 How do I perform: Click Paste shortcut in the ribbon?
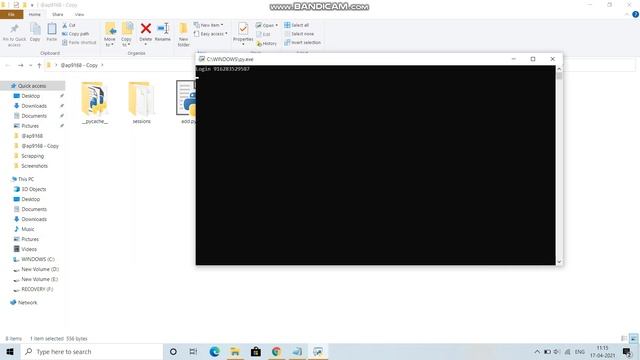pyautogui.click(x=79, y=42)
